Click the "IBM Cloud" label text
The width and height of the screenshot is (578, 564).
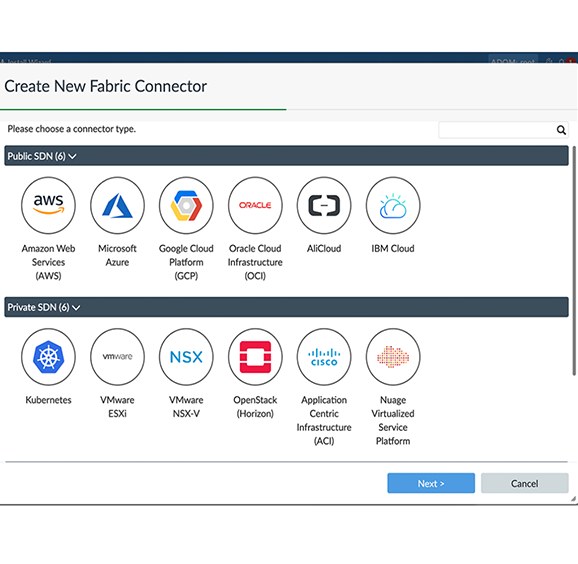[x=393, y=248]
